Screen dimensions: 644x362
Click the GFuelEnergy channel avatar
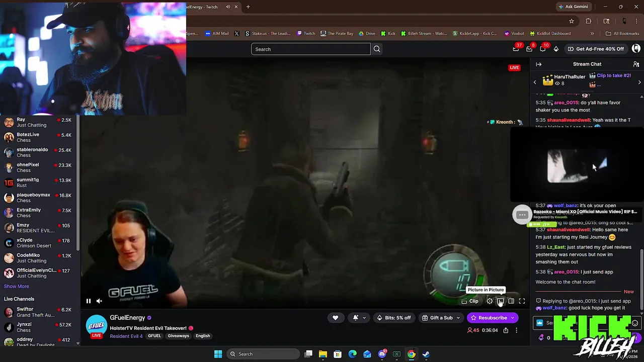click(x=96, y=326)
